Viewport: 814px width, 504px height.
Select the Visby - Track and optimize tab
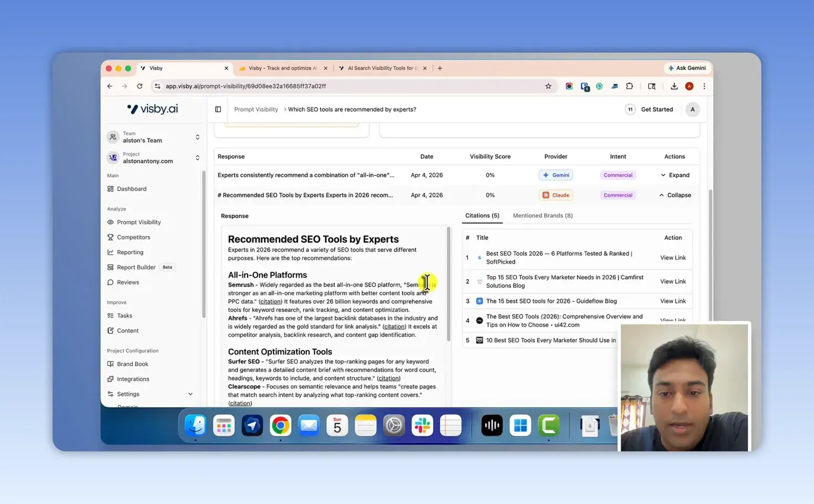(282, 68)
